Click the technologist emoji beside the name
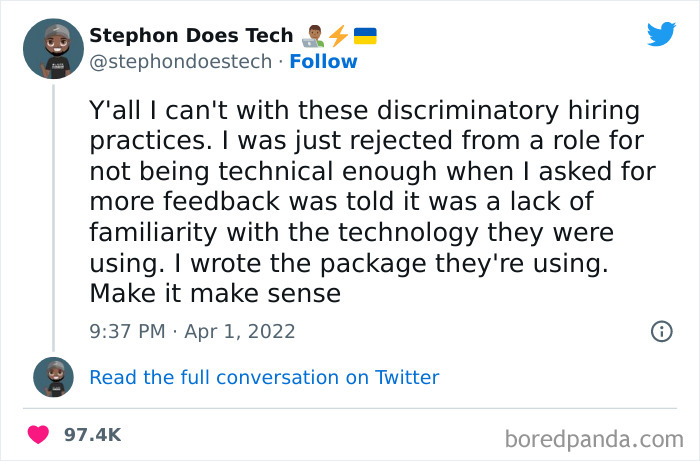This screenshot has width=700, height=461. pos(314,36)
